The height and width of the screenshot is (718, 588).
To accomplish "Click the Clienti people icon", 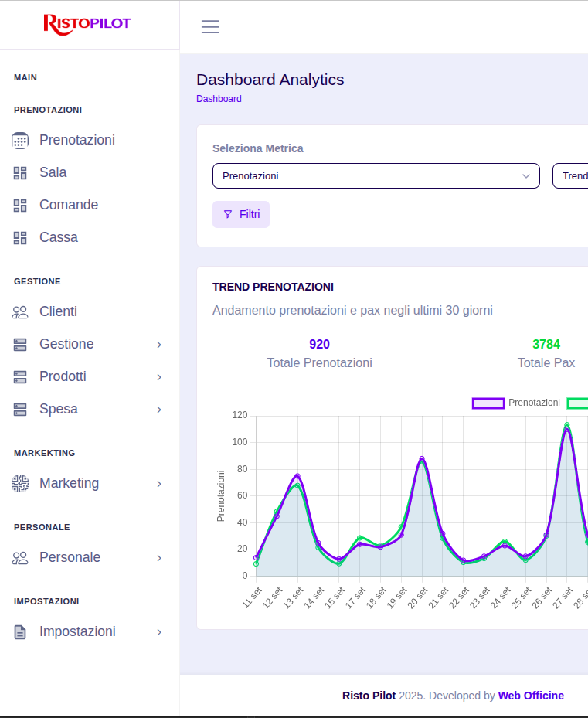I will (20, 311).
